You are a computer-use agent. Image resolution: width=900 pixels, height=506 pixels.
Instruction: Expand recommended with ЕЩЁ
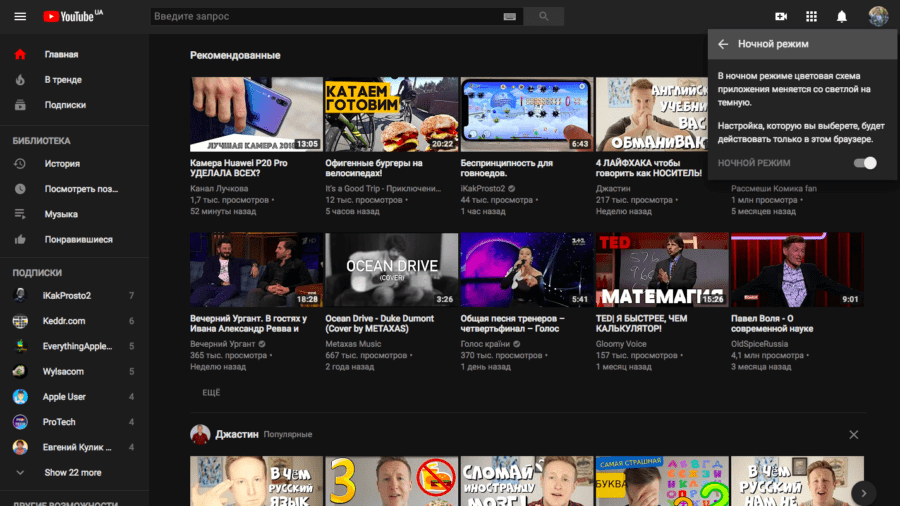tap(211, 393)
